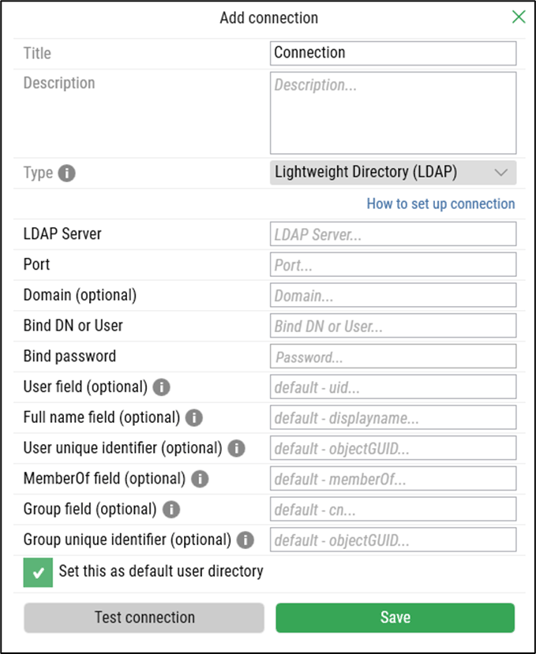Click the Port input field
Screen dimensions: 536x654
coord(393,264)
